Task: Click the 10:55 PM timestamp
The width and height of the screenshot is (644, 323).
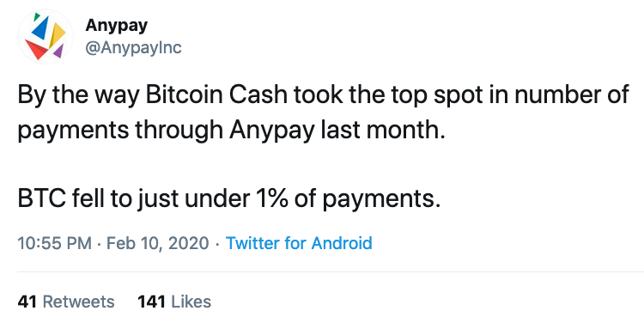Action: (55, 243)
